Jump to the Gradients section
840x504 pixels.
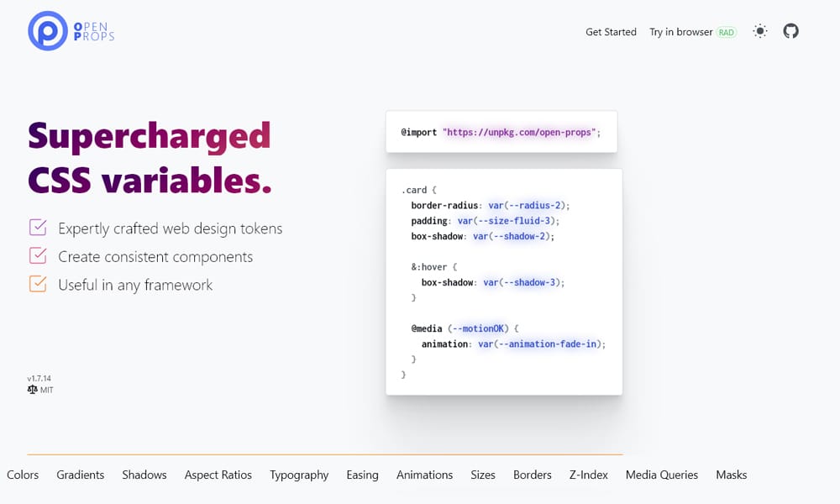coord(81,475)
